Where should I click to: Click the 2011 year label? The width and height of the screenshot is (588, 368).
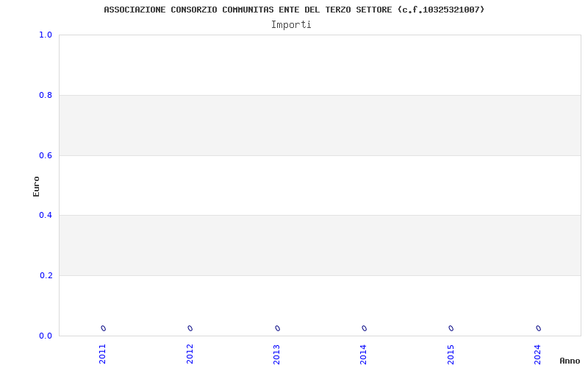[102, 354]
